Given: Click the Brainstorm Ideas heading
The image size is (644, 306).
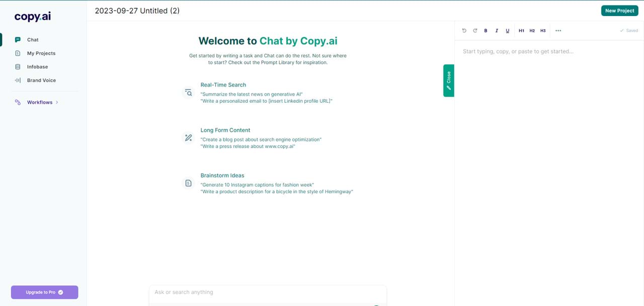Looking at the screenshot, I should (222, 176).
